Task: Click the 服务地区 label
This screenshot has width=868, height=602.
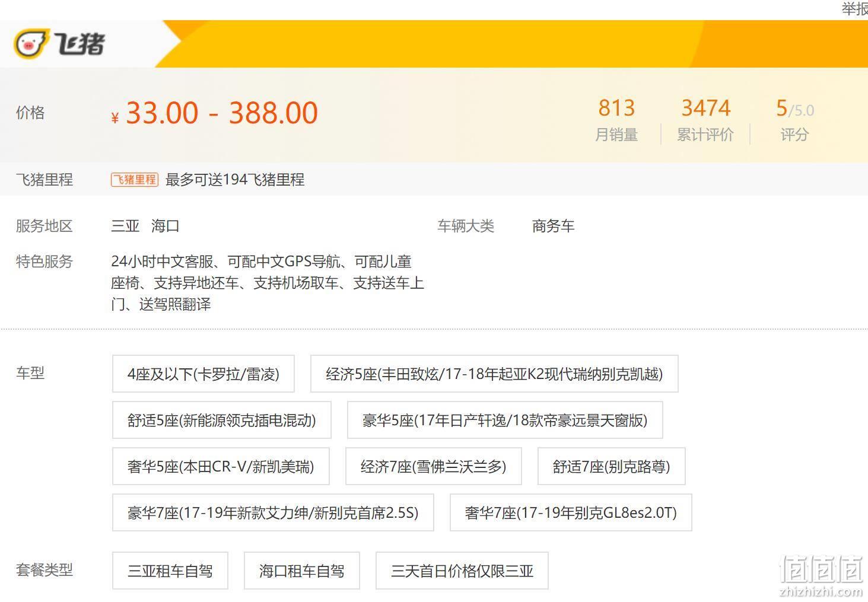Action: coord(44,226)
